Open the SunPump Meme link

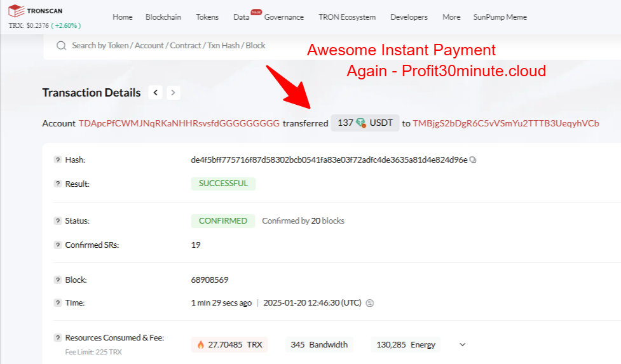500,17
